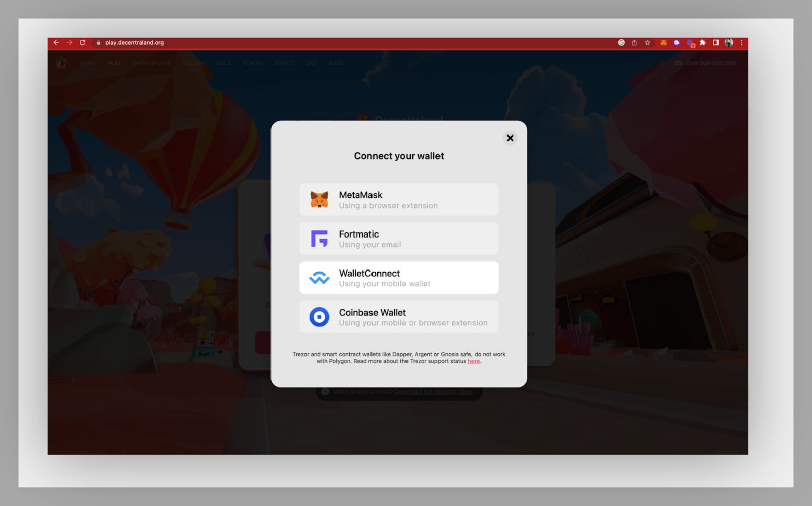
Task: Open the DOCS nav item
Action: [x=223, y=63]
